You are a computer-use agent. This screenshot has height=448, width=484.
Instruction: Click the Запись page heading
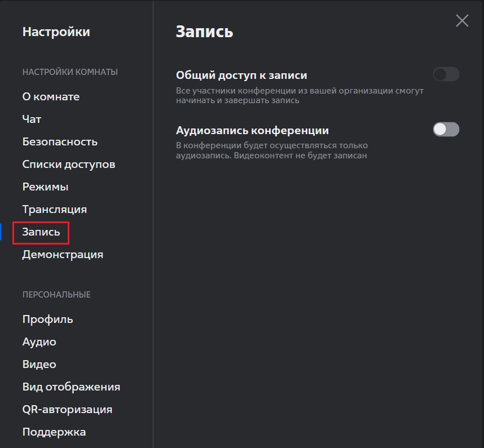tap(204, 32)
